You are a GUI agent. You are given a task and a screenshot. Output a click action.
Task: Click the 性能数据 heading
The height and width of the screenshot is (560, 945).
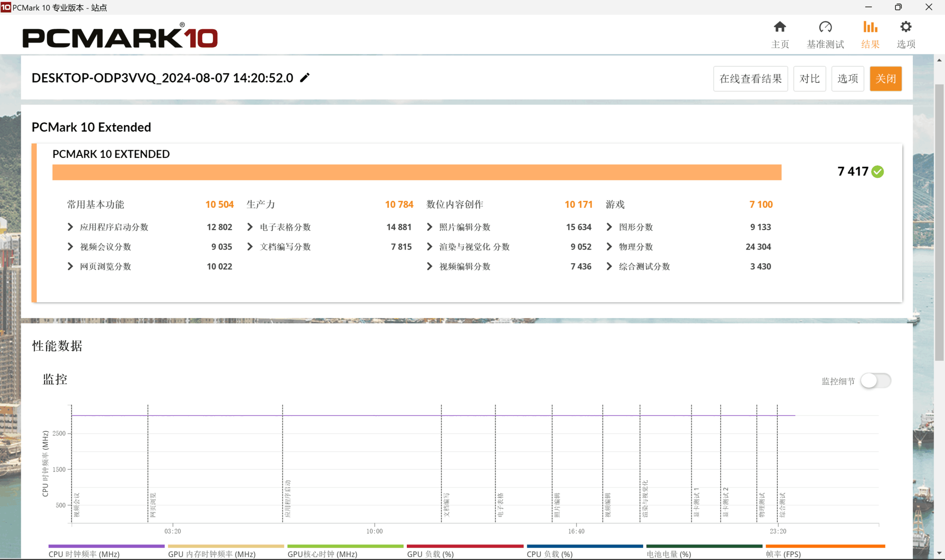click(x=57, y=346)
